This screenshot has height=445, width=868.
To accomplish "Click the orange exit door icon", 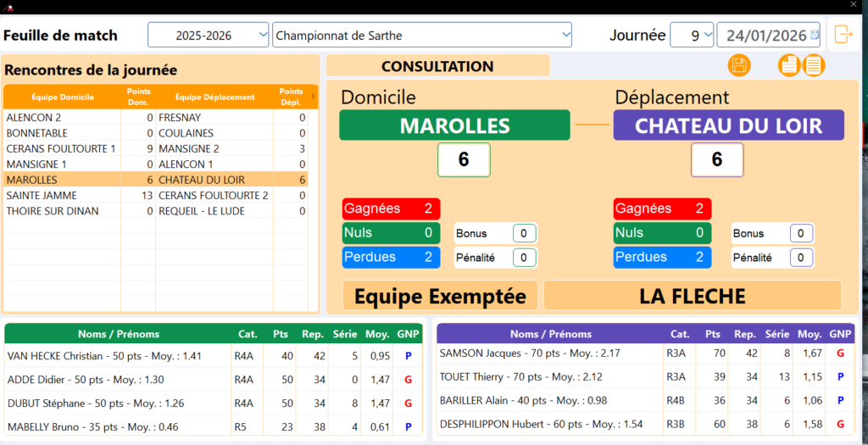I will [843, 35].
